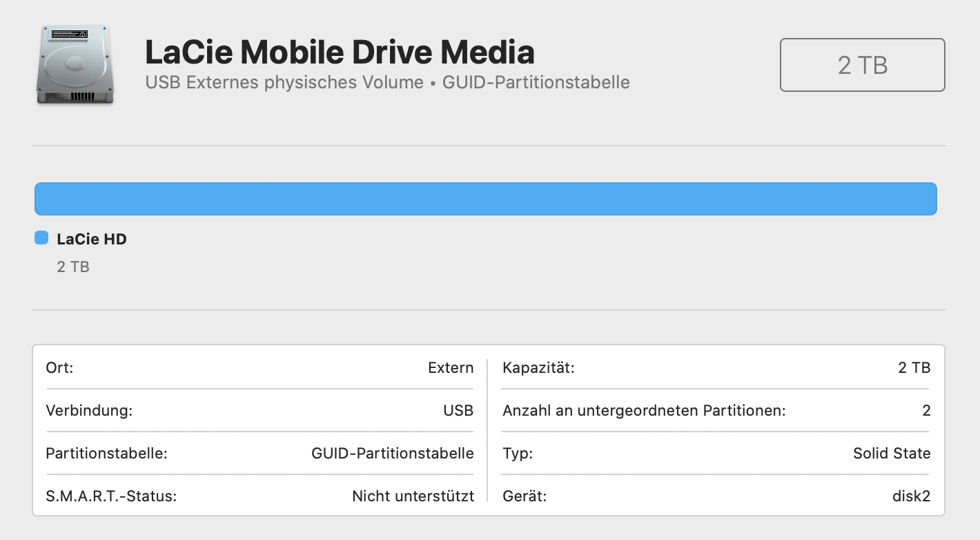The width and height of the screenshot is (980, 540).
Task: Click the blue LaCie HD legend swatch
Action: point(41,238)
